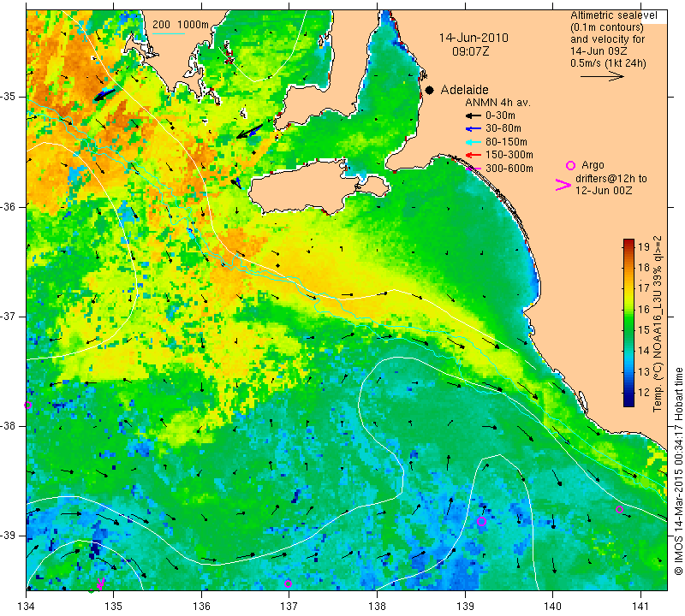Click the time text 09:07Z
This screenshot has height=616, width=685.
click(470, 51)
